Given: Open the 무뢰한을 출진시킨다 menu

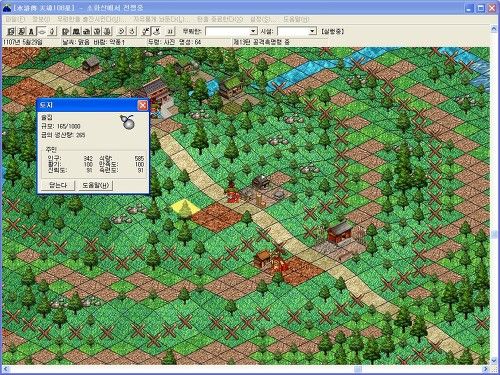Looking at the screenshot, I should pos(90,19).
